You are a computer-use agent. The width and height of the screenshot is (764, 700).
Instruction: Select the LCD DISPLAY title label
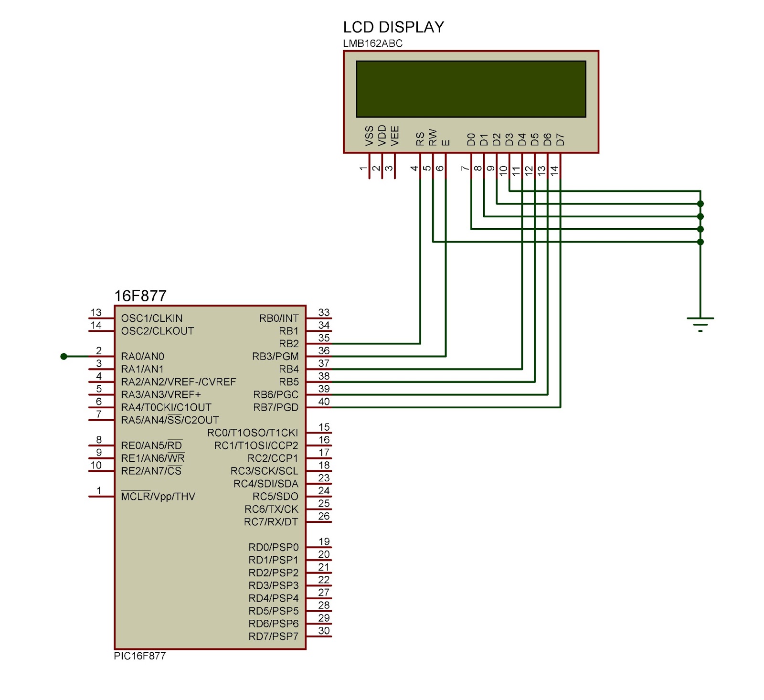pos(393,27)
